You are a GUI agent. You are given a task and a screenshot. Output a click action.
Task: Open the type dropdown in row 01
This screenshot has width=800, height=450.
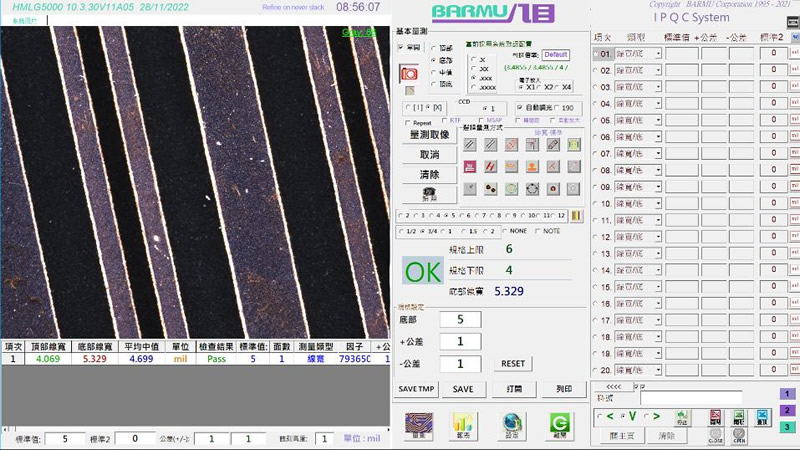click(x=658, y=54)
